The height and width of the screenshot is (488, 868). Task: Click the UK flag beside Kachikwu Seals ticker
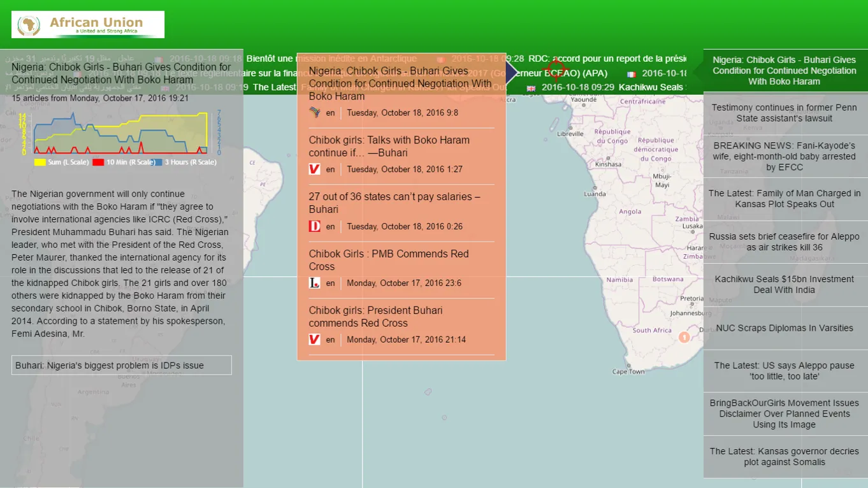(x=531, y=88)
